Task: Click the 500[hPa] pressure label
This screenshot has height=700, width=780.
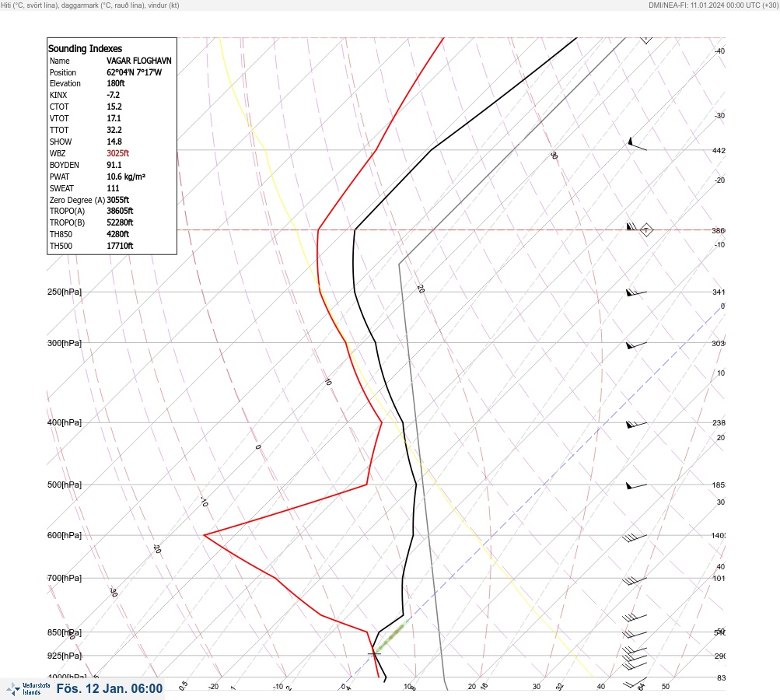Action: pyautogui.click(x=65, y=485)
